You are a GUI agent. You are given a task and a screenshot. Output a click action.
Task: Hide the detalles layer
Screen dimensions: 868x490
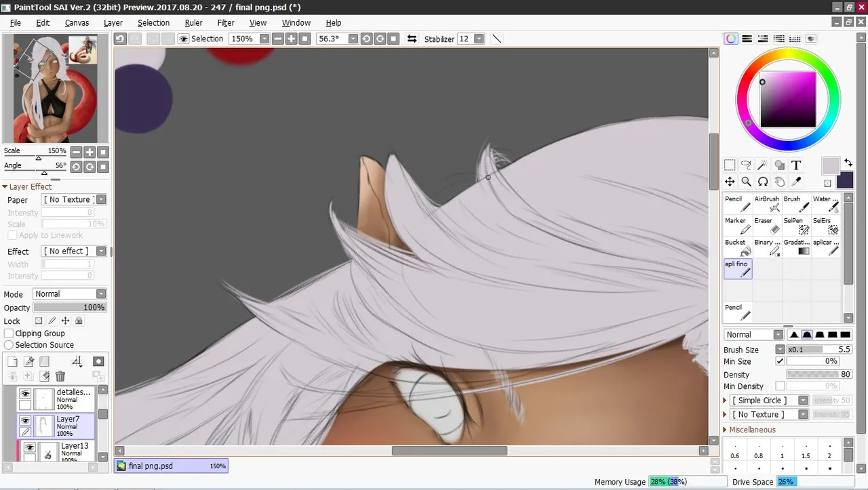tap(25, 393)
